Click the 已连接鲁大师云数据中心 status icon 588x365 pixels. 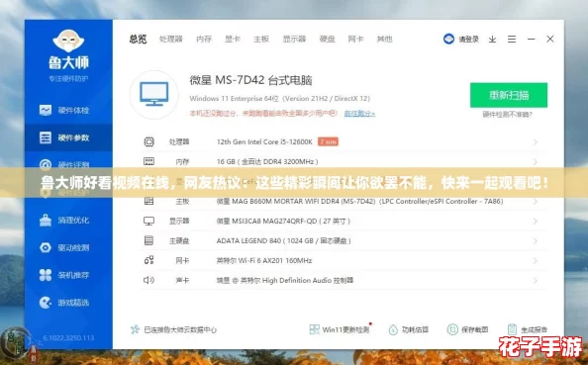[135, 329]
